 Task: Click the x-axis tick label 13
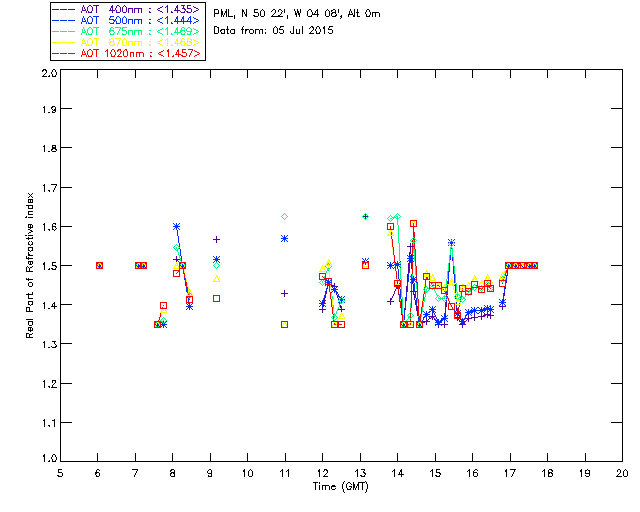pyautogui.click(x=360, y=474)
